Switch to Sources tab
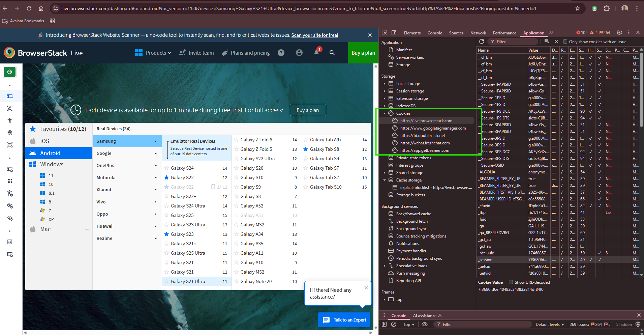The height and width of the screenshot is (335, 644). click(x=456, y=33)
